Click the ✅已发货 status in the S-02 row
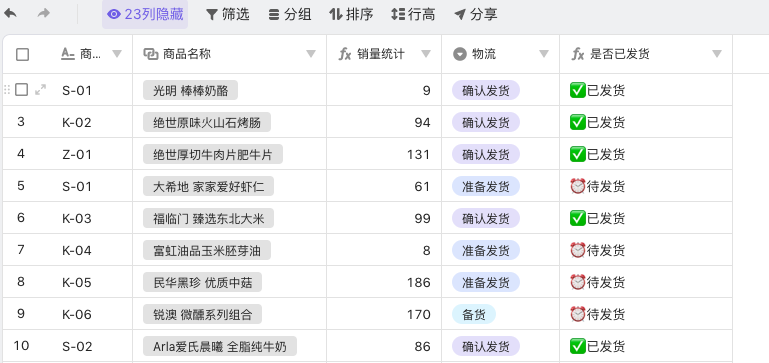769x363 pixels. 597,346
